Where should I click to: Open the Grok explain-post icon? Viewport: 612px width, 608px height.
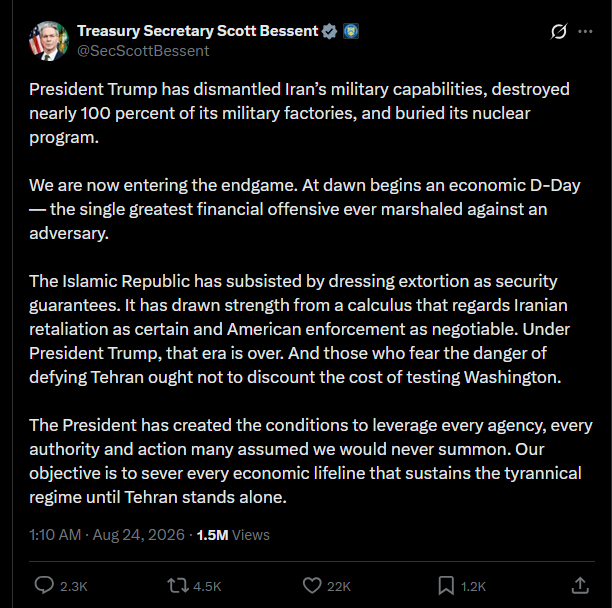(559, 32)
